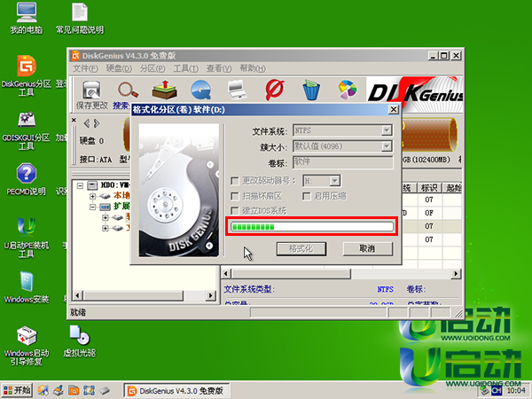The image size is (532, 399).
Task: Click the tray clock 10:04
Action: point(516,390)
